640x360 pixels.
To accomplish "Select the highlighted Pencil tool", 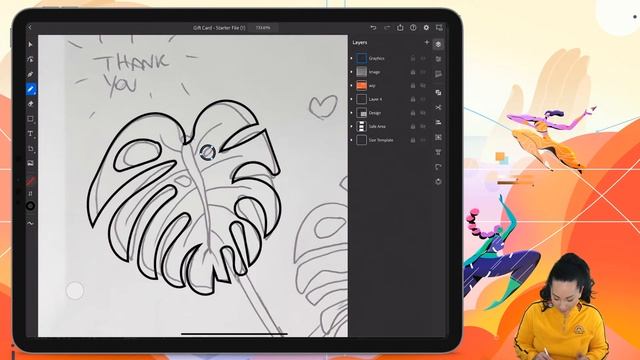I will tap(31, 89).
